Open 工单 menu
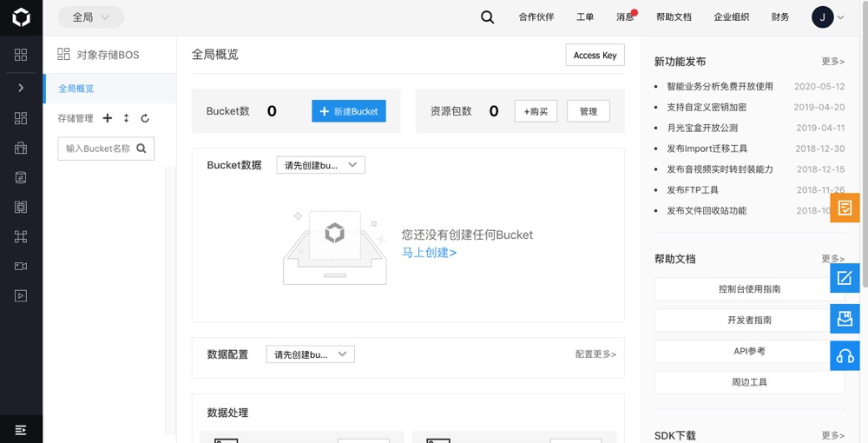Image resolution: width=868 pixels, height=443 pixels. (584, 17)
